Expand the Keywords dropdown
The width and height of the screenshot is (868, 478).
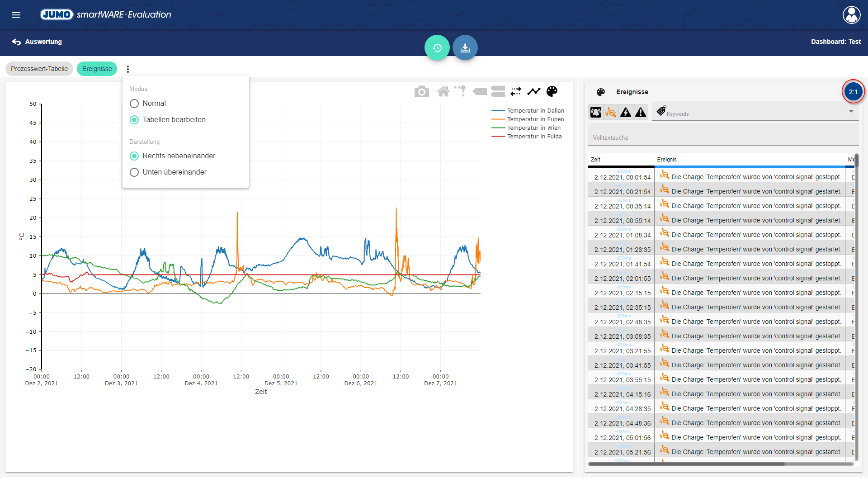(x=851, y=112)
